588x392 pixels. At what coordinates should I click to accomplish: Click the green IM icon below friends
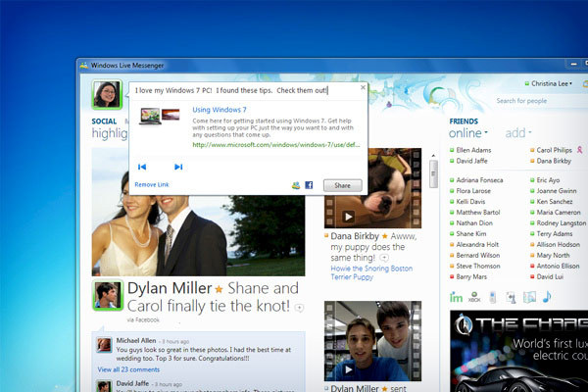(x=456, y=297)
